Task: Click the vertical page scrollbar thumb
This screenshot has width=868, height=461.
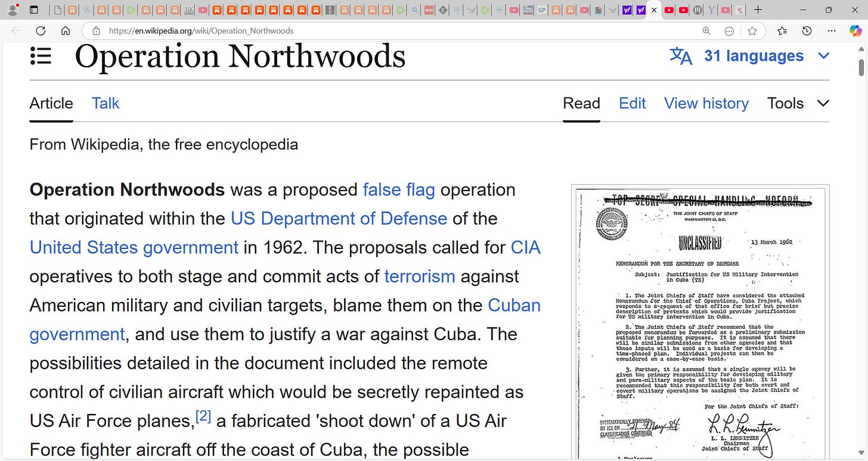Action: (x=861, y=67)
